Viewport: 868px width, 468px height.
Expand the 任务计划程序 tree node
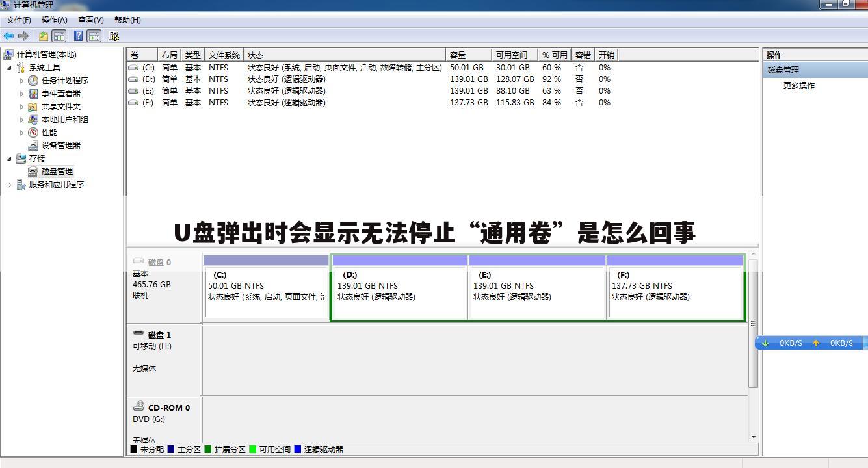21,80
